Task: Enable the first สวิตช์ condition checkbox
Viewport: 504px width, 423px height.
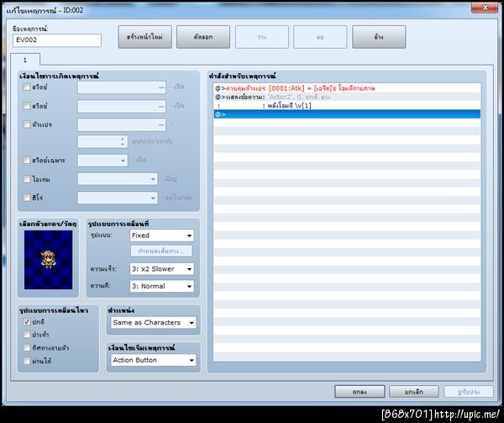Action: [27, 87]
